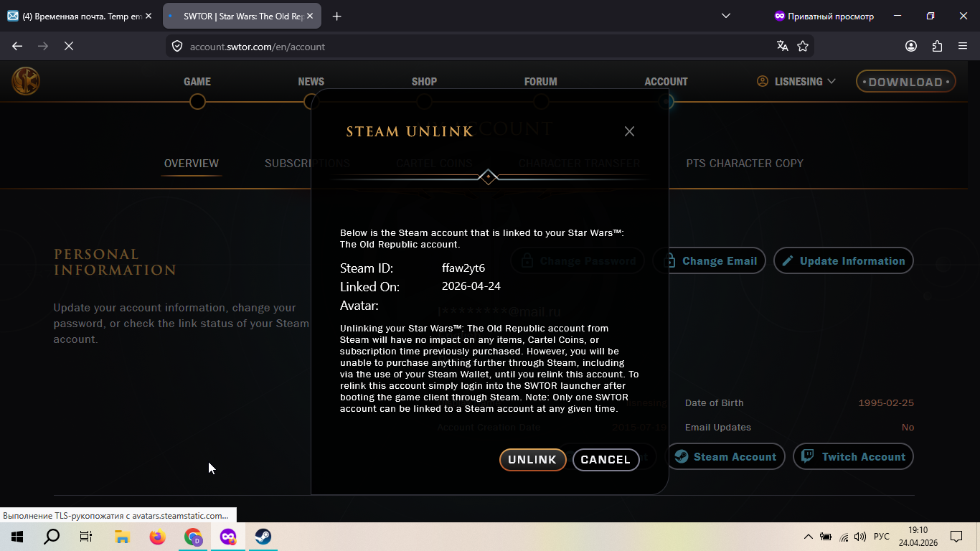The height and width of the screenshot is (551, 980).
Task: Stop page loading with the X icon
Action: click(69, 46)
